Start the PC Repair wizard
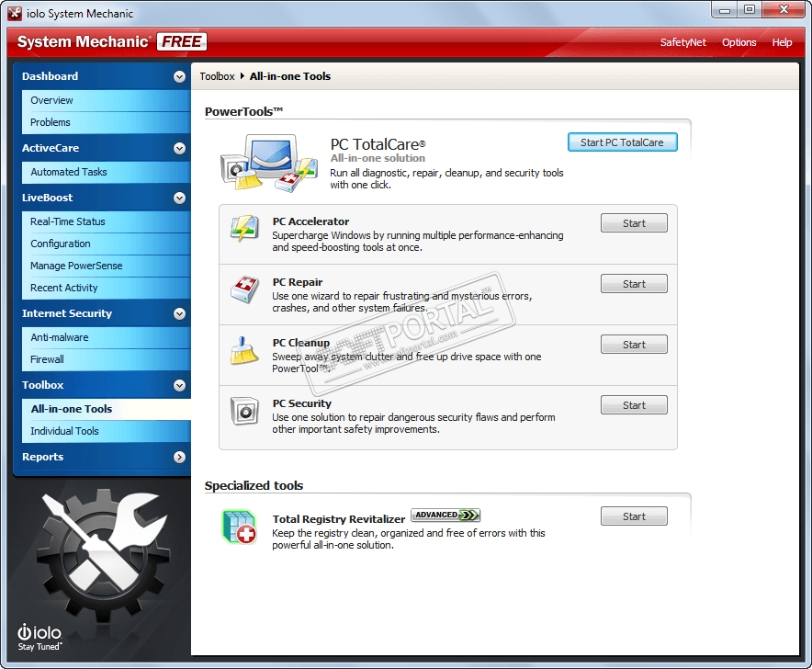812x669 pixels. pyautogui.click(x=634, y=284)
